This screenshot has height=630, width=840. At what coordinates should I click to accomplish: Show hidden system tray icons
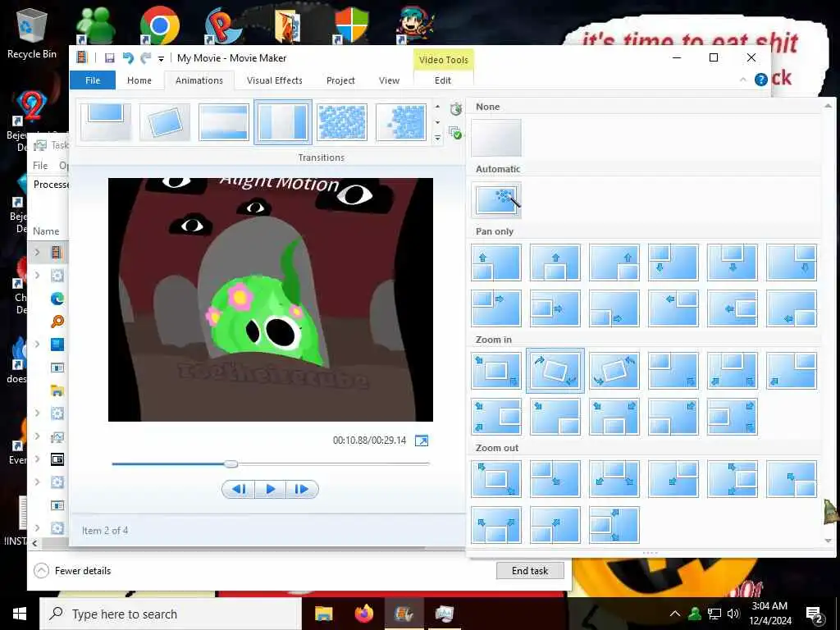point(675,614)
